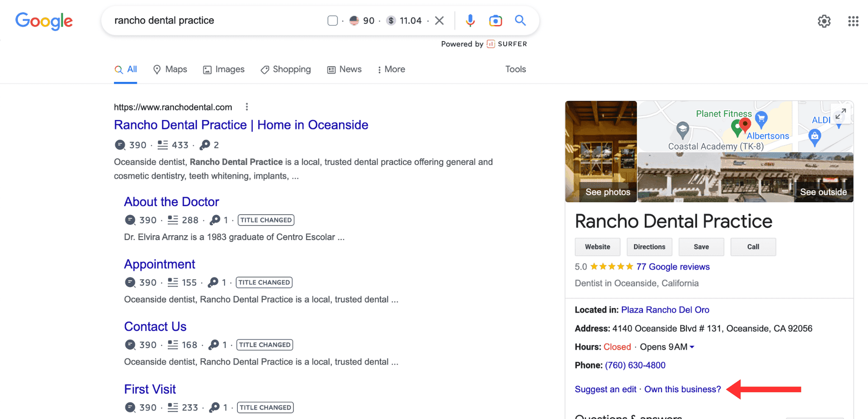868x419 pixels.
Task: Click Own this business?
Action: pos(683,389)
